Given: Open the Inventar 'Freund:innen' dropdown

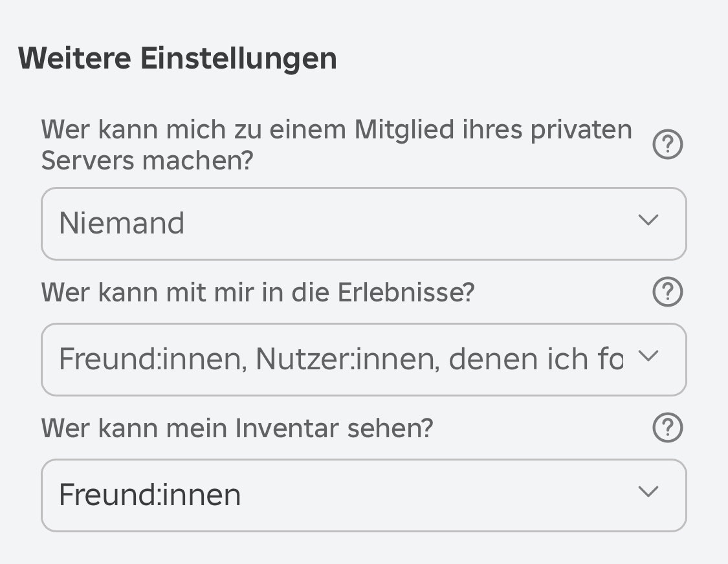Looking at the screenshot, I should coord(364,495).
